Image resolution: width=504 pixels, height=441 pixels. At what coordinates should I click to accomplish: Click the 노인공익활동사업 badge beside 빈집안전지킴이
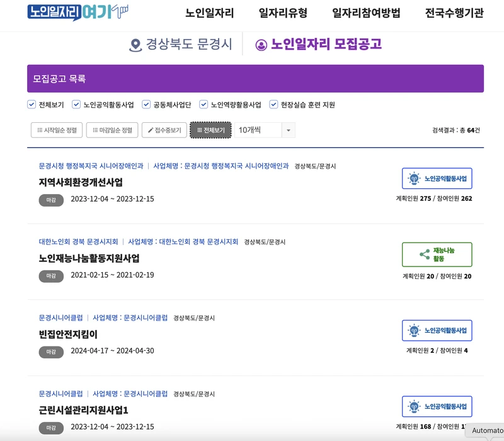coord(436,330)
